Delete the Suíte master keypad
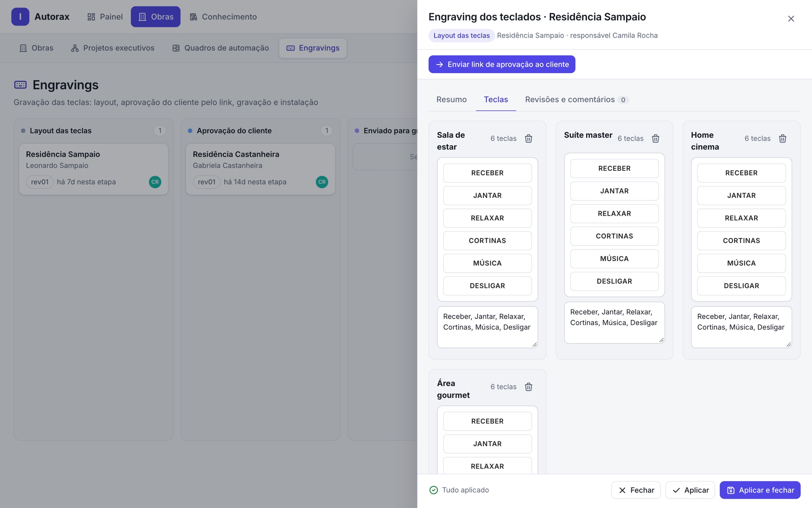 655,139
